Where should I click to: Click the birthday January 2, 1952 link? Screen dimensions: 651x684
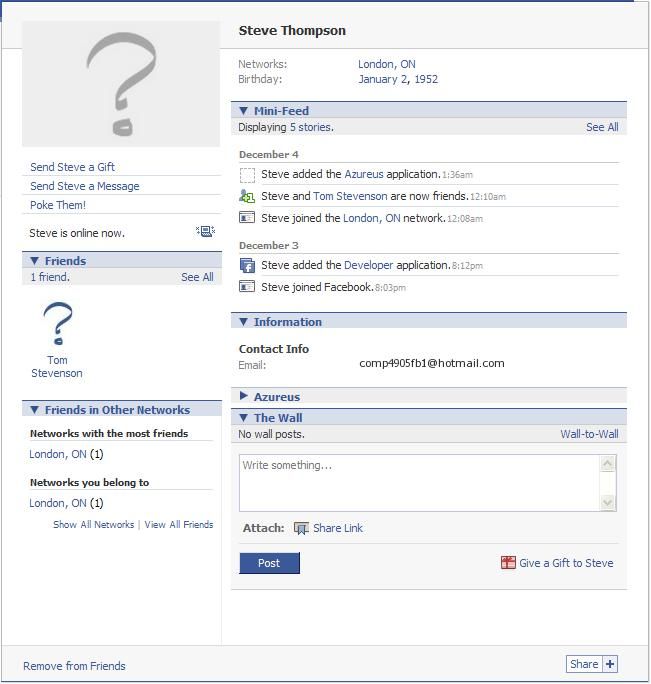(398, 79)
